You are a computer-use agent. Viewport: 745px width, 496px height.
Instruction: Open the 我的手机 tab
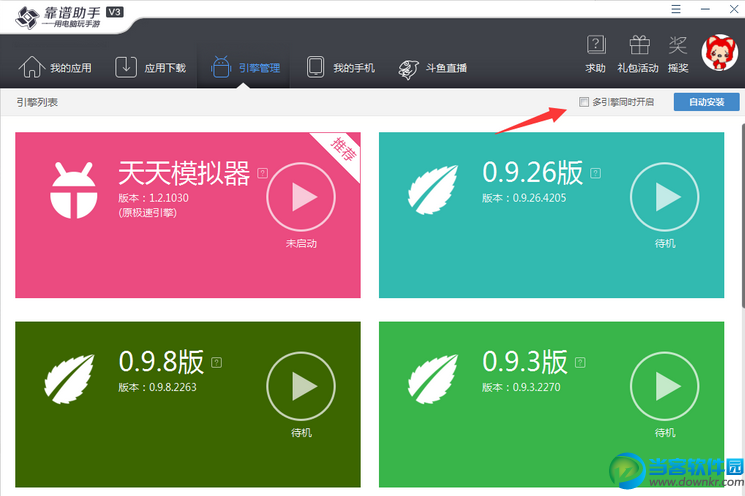point(340,67)
